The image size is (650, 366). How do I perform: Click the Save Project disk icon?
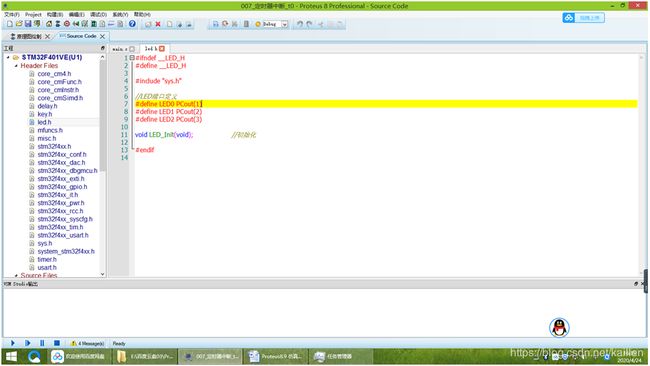(x=28, y=24)
